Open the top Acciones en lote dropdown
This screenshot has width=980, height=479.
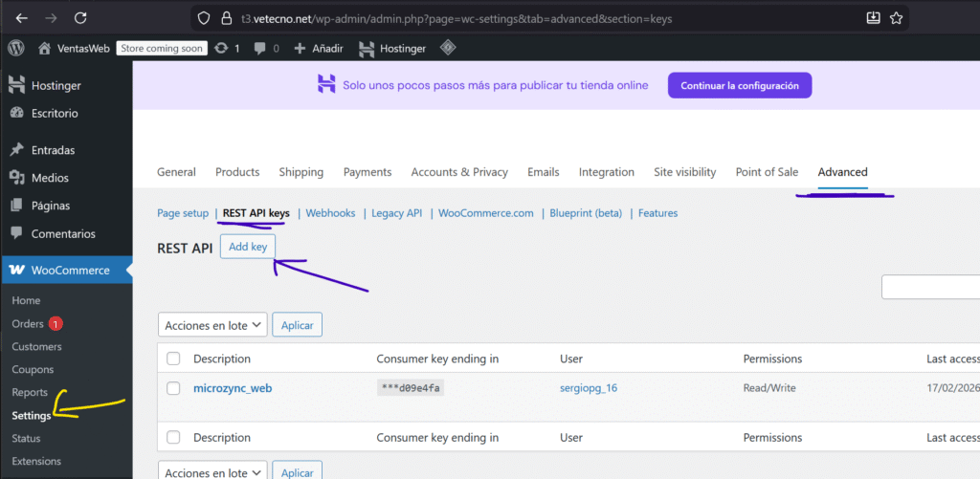(x=212, y=325)
